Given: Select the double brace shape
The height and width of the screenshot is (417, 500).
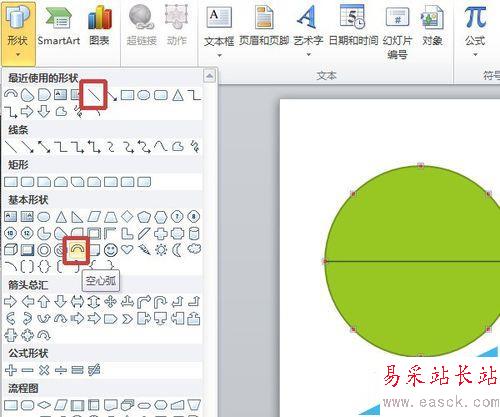Looking at the screenshot, I should pos(44,266).
